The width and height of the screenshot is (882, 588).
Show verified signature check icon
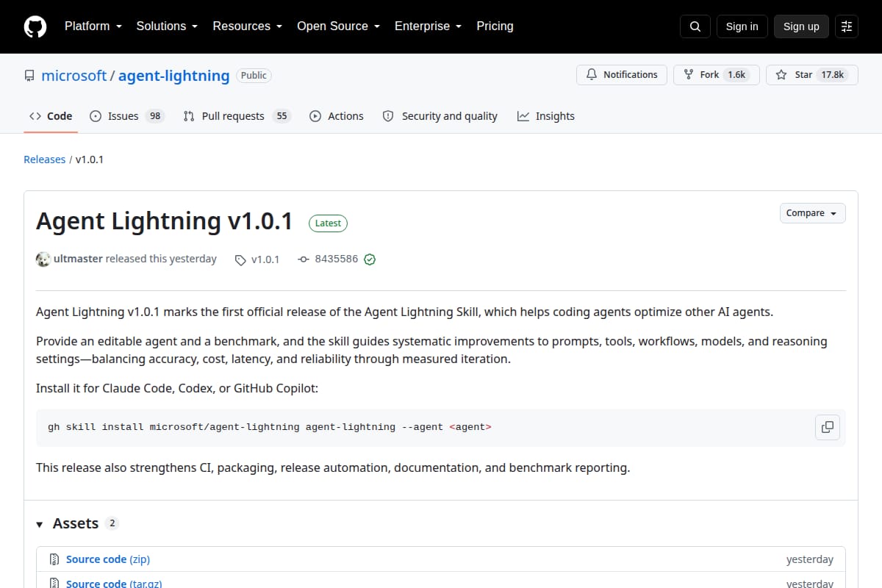(x=370, y=259)
